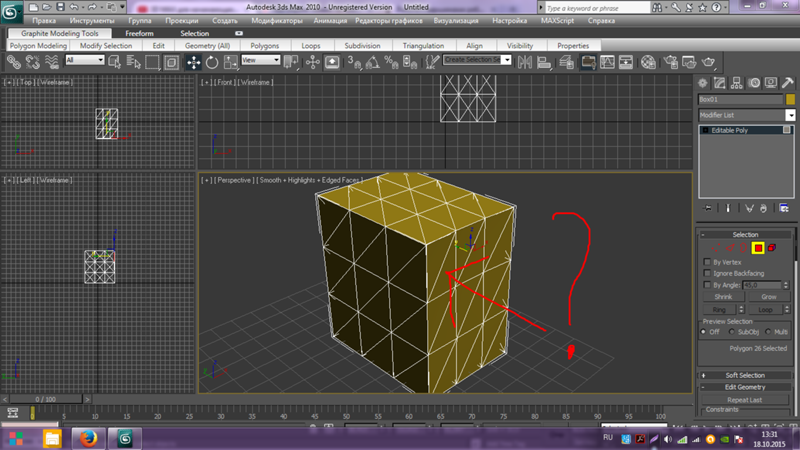Select the SubObj preview selection radio
800x450 pixels.
pyautogui.click(x=732, y=331)
